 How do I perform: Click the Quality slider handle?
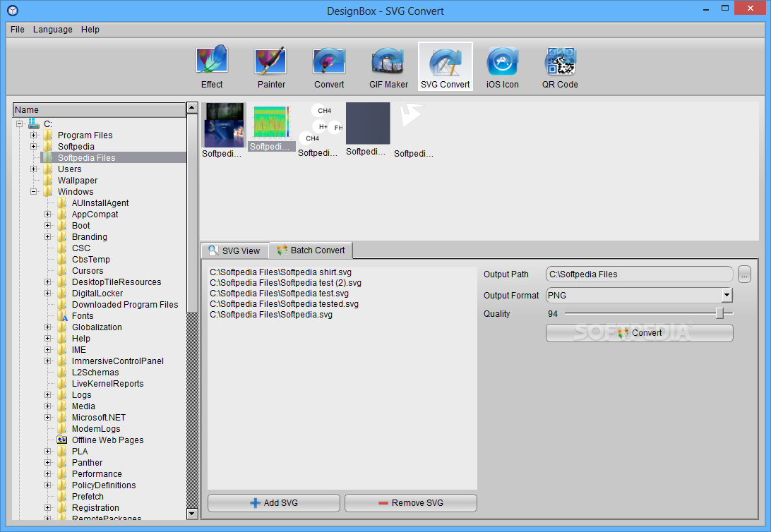(719, 313)
